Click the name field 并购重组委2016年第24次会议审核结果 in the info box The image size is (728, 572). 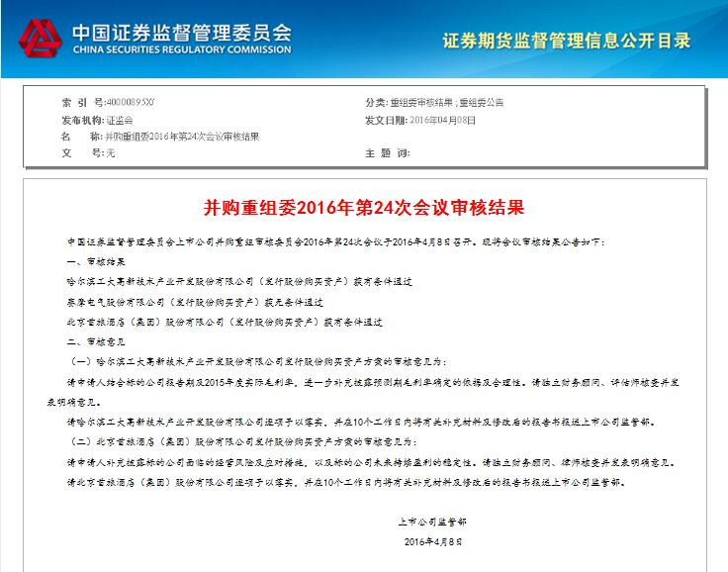tap(182, 137)
